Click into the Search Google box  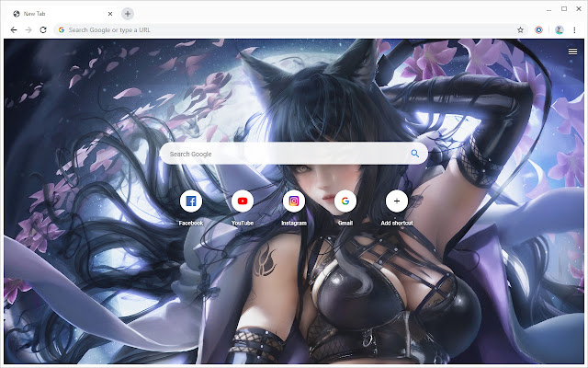[x=294, y=154]
